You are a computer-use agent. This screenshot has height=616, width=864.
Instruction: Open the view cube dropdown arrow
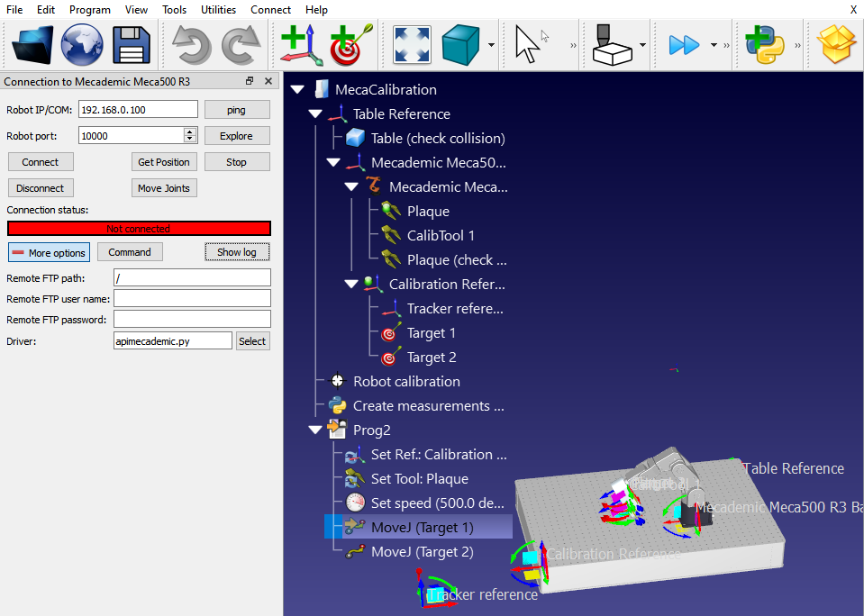pyautogui.click(x=491, y=45)
